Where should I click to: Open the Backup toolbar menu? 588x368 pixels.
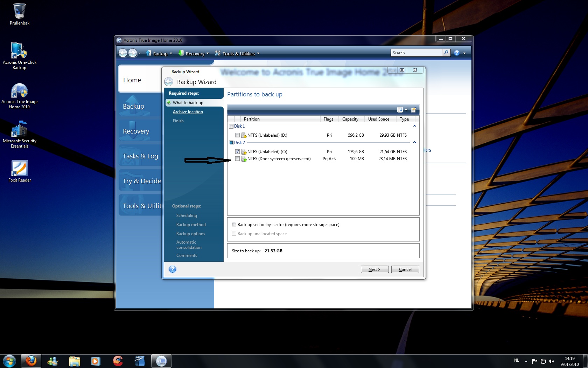point(159,53)
